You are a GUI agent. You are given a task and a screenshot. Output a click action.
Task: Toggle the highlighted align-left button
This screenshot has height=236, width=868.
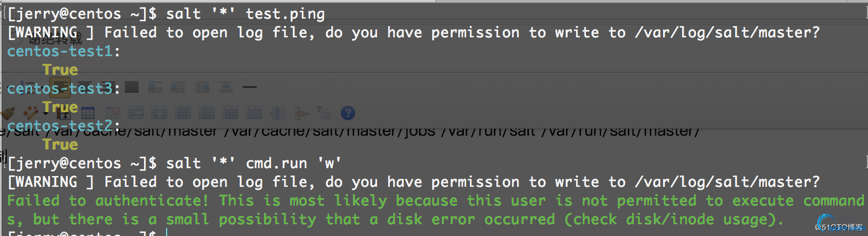pyautogui.click(x=60, y=88)
